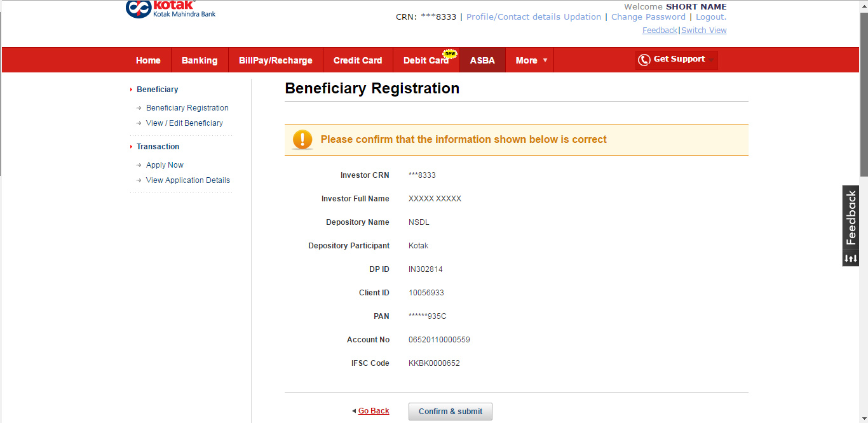Expand the More menu dropdown
The height and width of the screenshot is (423, 868).
531,60
